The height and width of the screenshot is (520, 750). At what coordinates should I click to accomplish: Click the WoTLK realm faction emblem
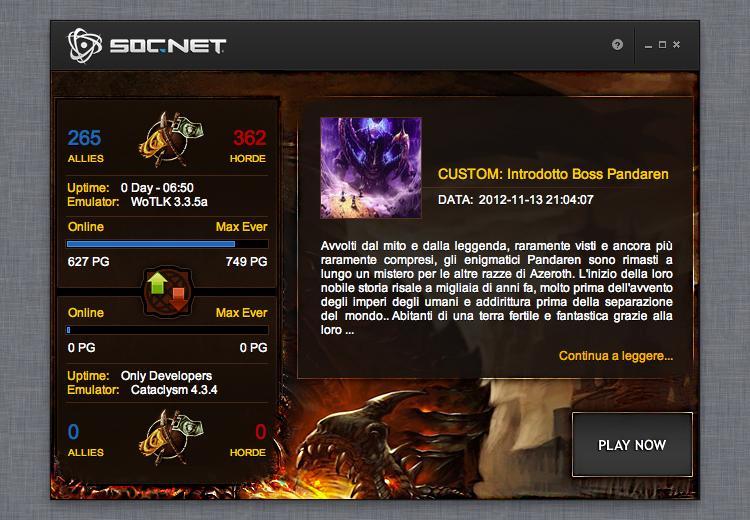click(x=170, y=139)
